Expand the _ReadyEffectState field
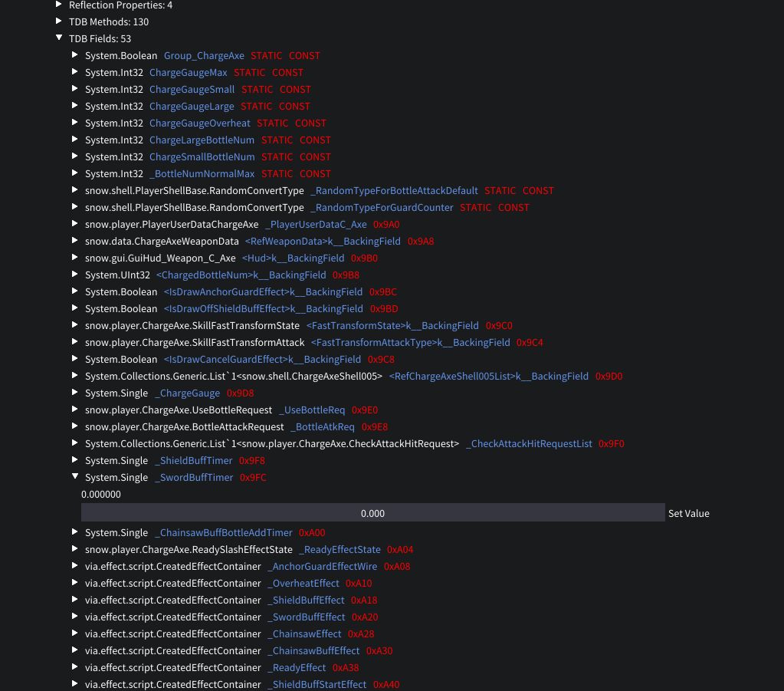 click(x=75, y=549)
